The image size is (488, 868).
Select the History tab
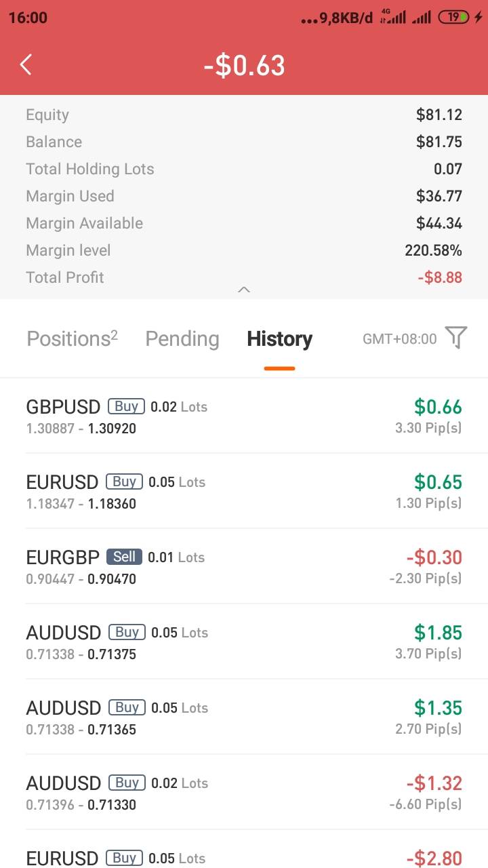coord(279,338)
